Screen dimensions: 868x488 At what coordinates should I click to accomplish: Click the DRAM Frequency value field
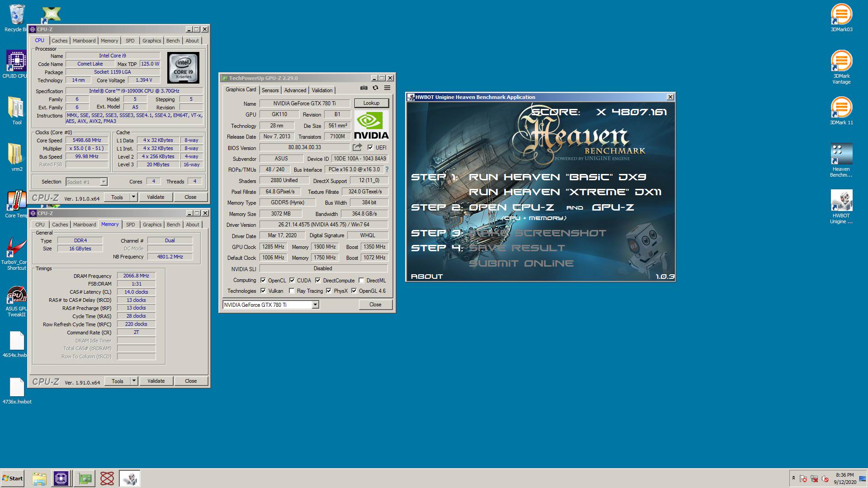(x=136, y=276)
